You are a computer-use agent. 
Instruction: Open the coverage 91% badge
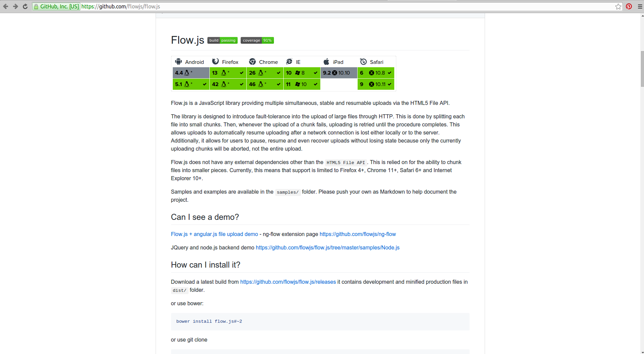257,40
